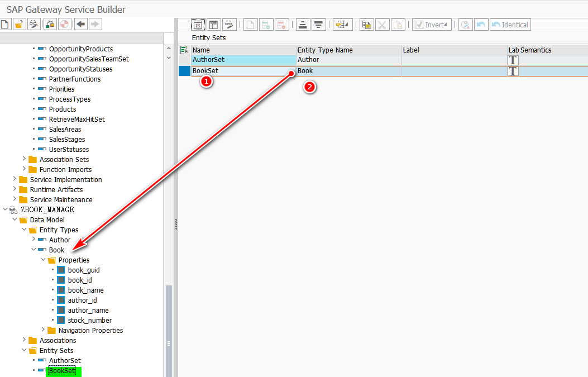
Task: Select book_name property in tree
Action: [85, 290]
